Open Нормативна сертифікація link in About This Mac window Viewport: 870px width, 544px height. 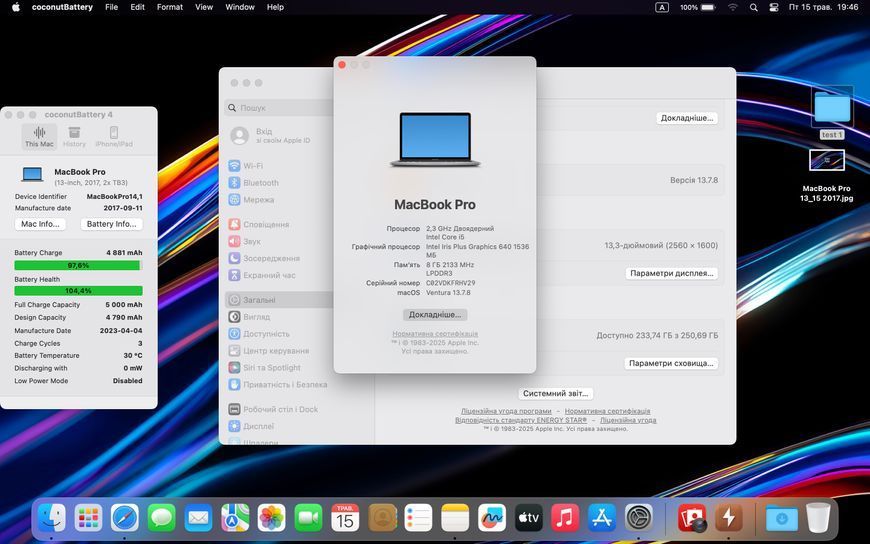435,334
